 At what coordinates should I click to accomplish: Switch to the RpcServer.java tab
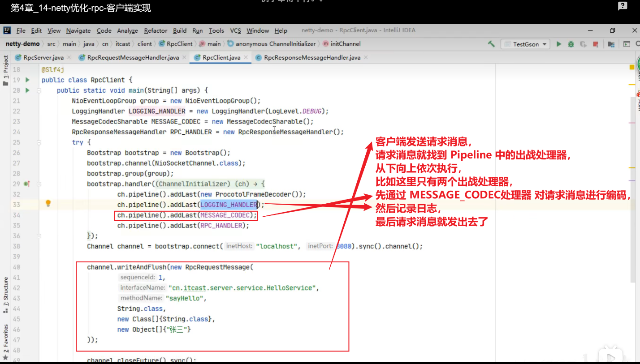[x=43, y=58]
